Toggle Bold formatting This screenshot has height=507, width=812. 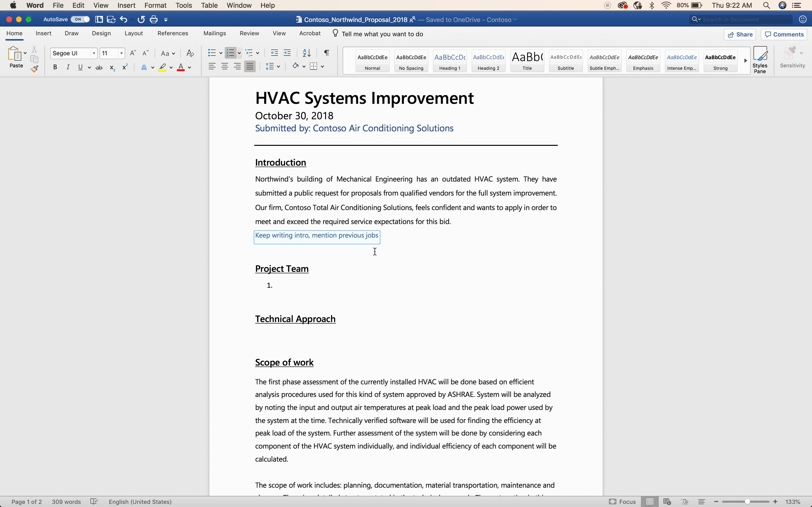click(x=55, y=67)
